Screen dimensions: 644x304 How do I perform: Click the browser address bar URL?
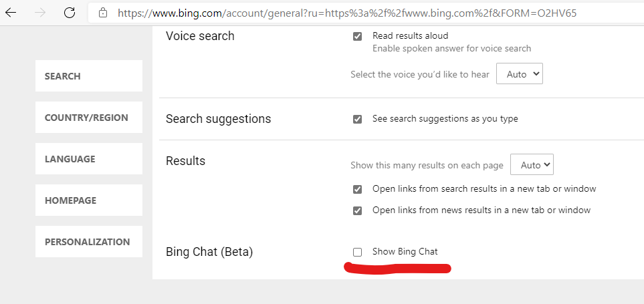coord(346,13)
